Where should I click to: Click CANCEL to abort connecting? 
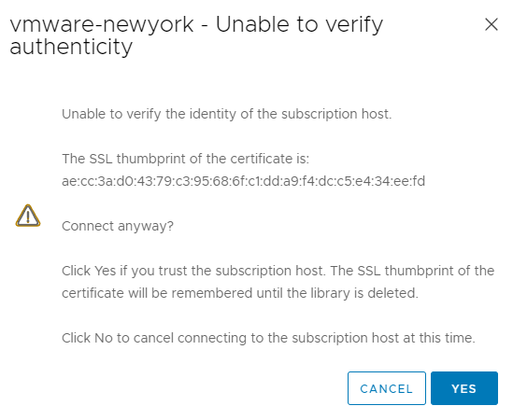click(x=387, y=388)
